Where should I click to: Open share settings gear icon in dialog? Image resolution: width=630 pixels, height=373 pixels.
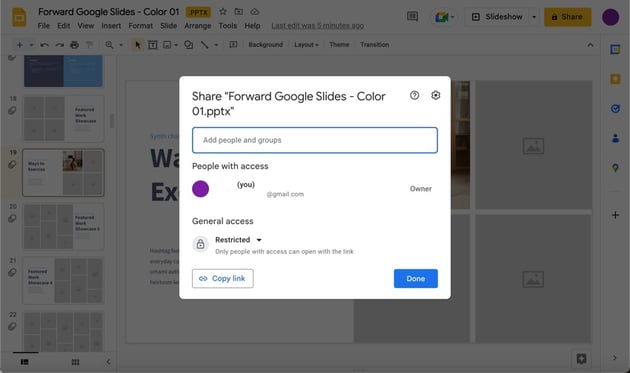coord(436,95)
